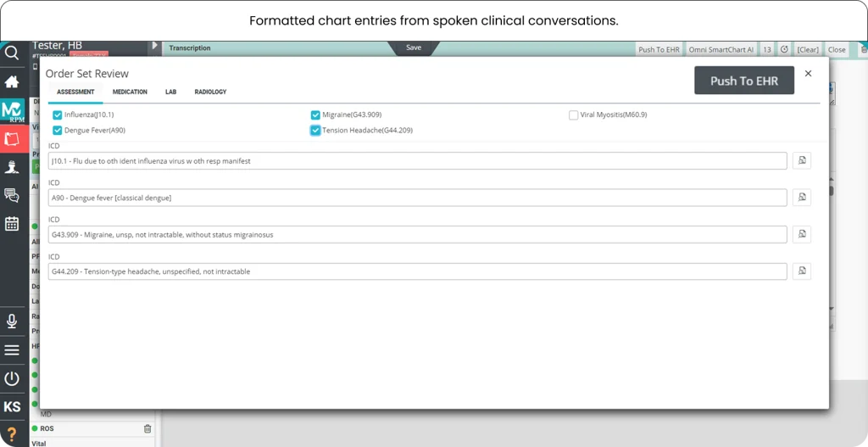This screenshot has height=447, width=868.
Task: Click lookup icon beside G44.209 ICD field
Action: point(802,271)
